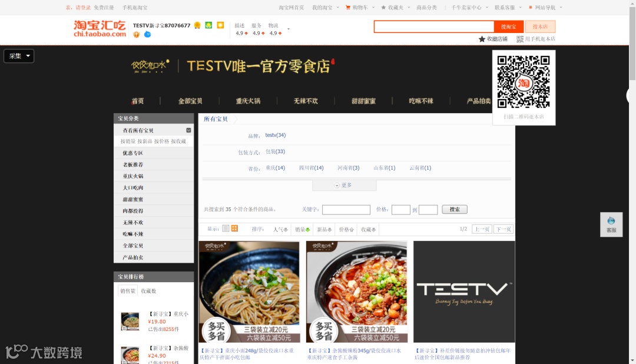Click the green badge beside shop name

pos(208,25)
